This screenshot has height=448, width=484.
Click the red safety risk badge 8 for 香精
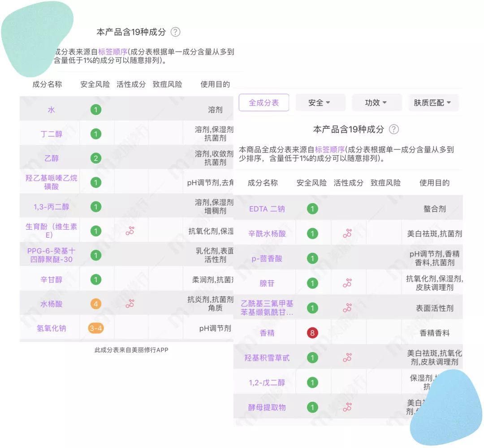tap(312, 333)
